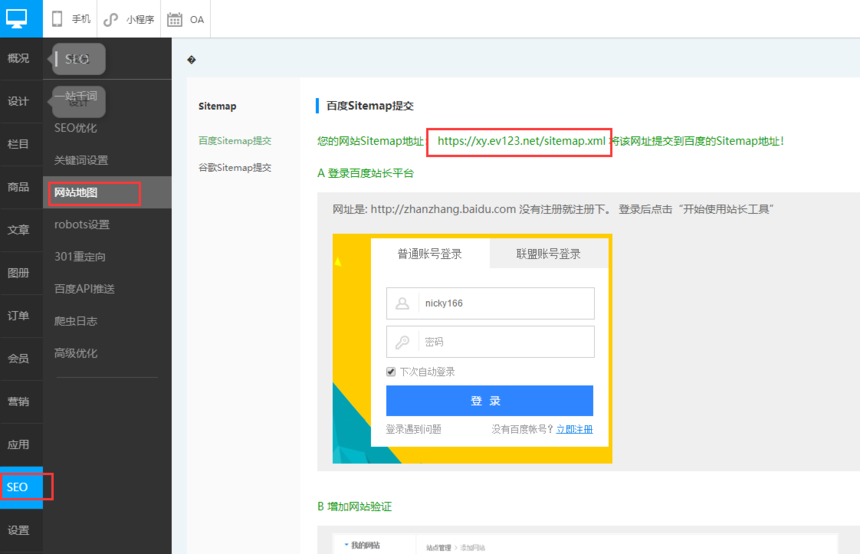Toggle the 下次自动登录 checkbox
Screen dimensions: 860x554
pos(391,372)
